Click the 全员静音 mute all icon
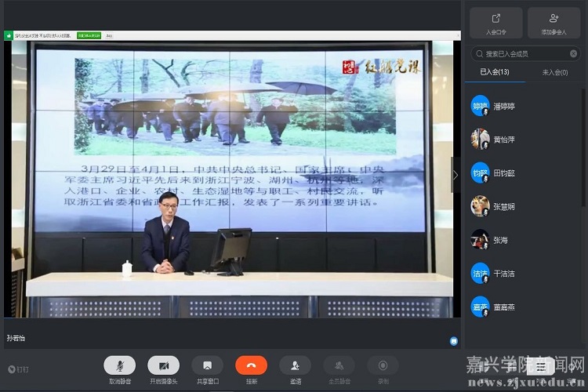 pos(339,365)
